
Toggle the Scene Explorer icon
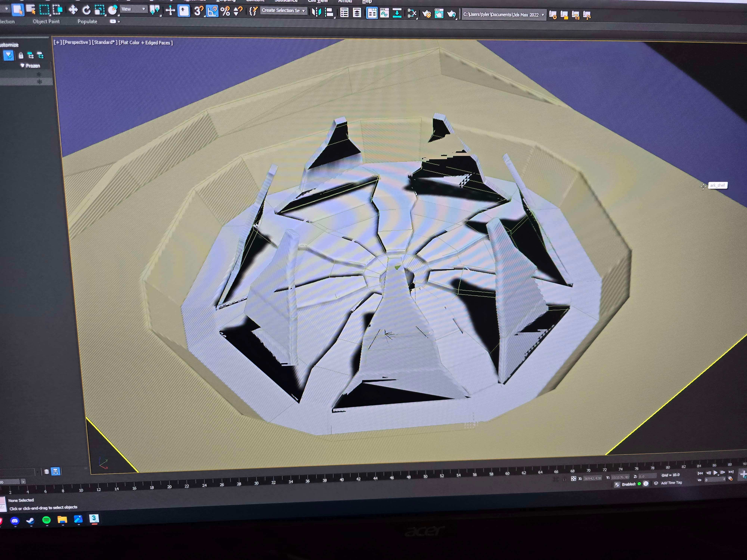click(344, 13)
